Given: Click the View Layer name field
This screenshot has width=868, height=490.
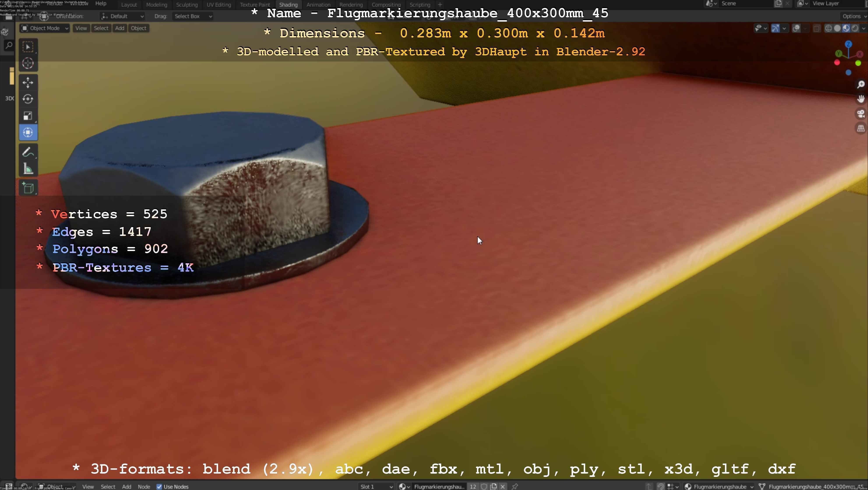Looking at the screenshot, I should [x=837, y=4].
